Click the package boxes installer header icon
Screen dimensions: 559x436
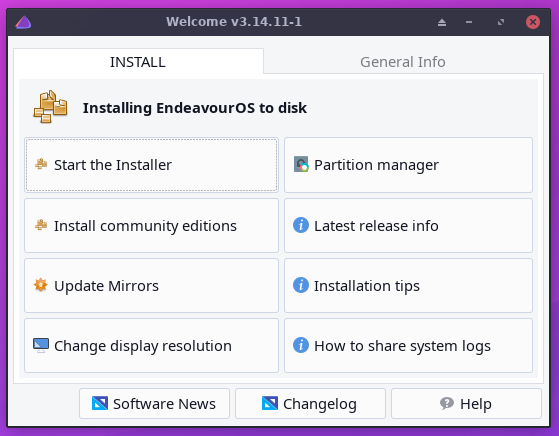tap(50, 107)
